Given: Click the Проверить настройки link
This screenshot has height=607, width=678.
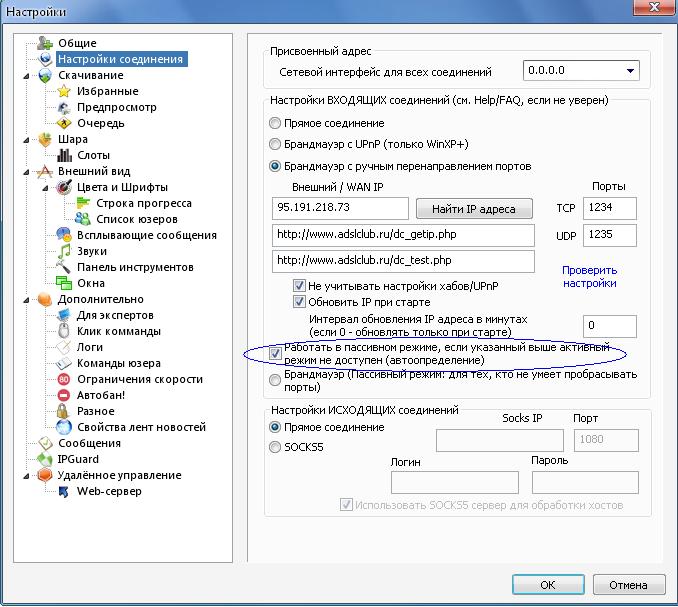Looking at the screenshot, I should click(x=589, y=276).
